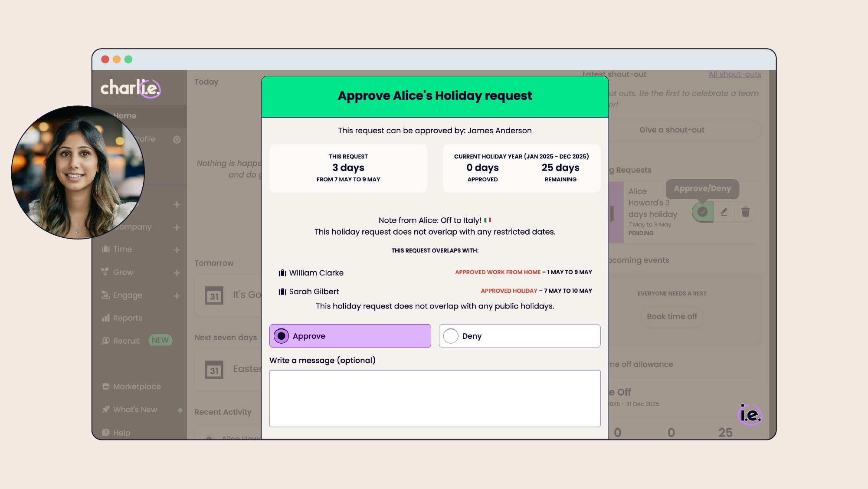Click the trash delete request icon

click(x=745, y=212)
